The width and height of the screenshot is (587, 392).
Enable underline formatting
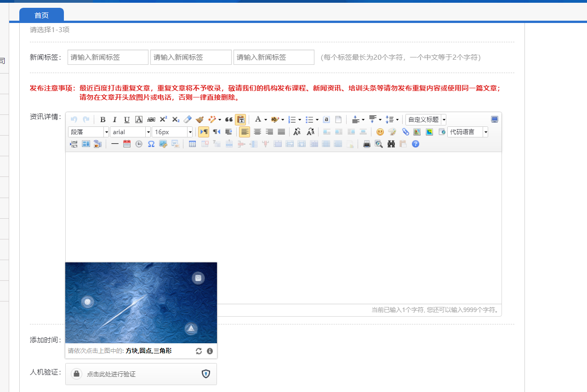(126, 119)
